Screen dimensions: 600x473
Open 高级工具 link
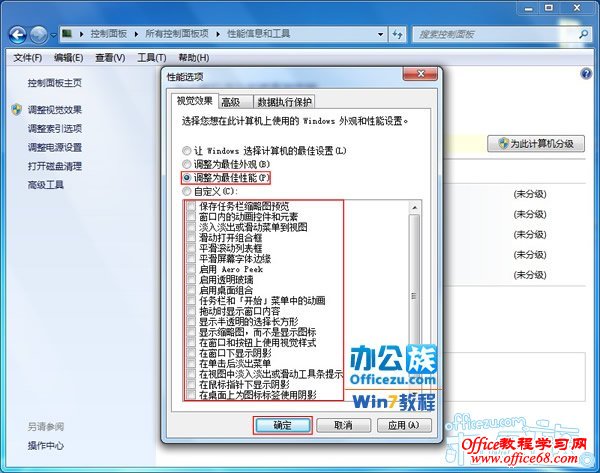click(46, 185)
